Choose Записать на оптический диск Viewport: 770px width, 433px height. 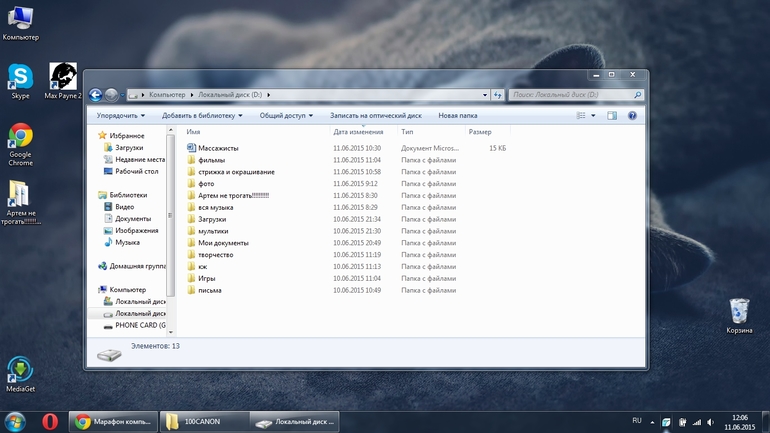(376, 116)
